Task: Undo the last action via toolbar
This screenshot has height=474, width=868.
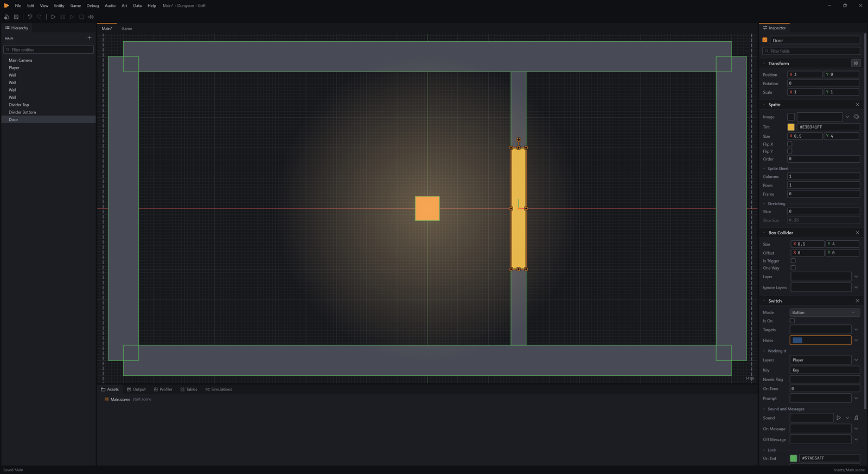Action: (30, 17)
